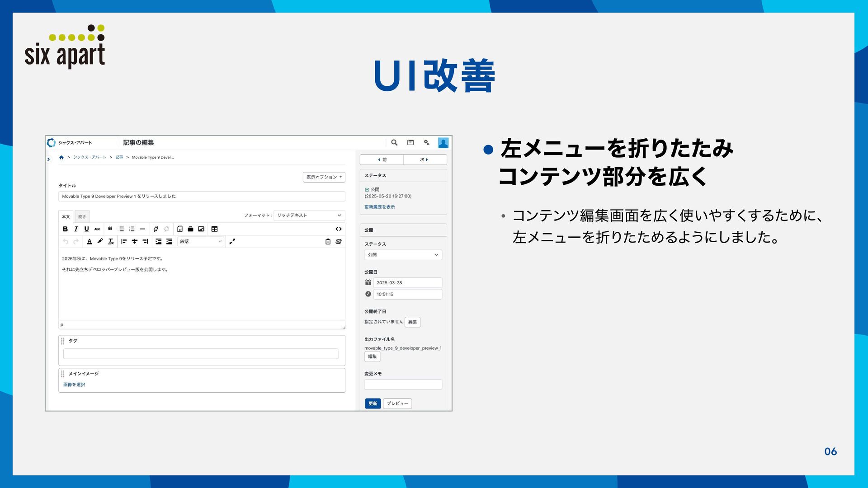868x488 pixels.
Task: Open the フォーマット リッチテキスト dropdown
Action: (309, 216)
